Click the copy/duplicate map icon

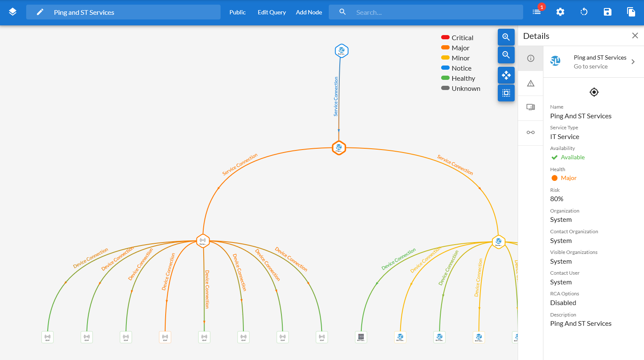tap(631, 12)
